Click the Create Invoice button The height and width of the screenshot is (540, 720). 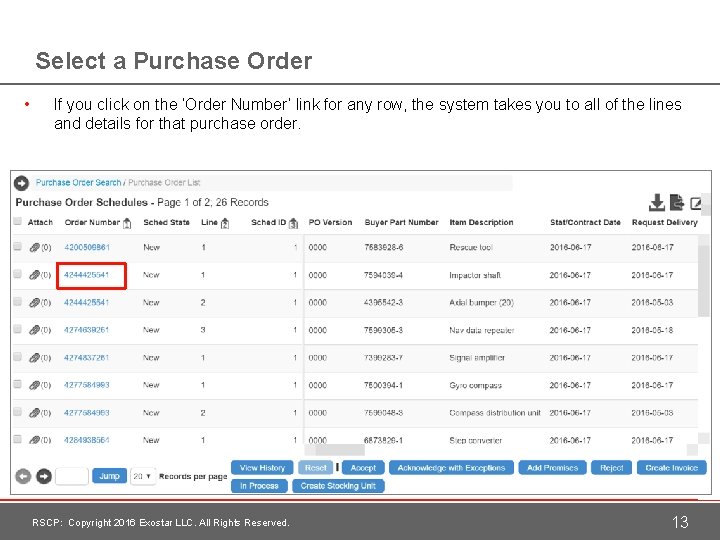(x=671, y=468)
